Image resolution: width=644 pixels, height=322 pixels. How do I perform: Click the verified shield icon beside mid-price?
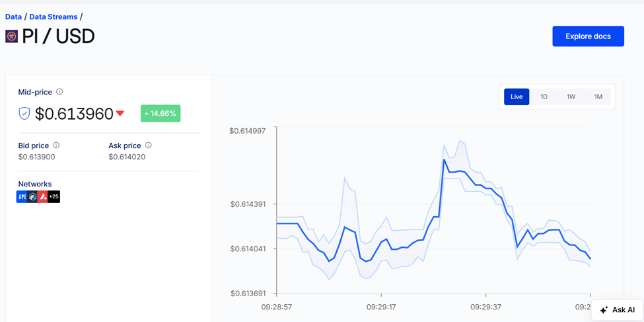[x=24, y=114]
